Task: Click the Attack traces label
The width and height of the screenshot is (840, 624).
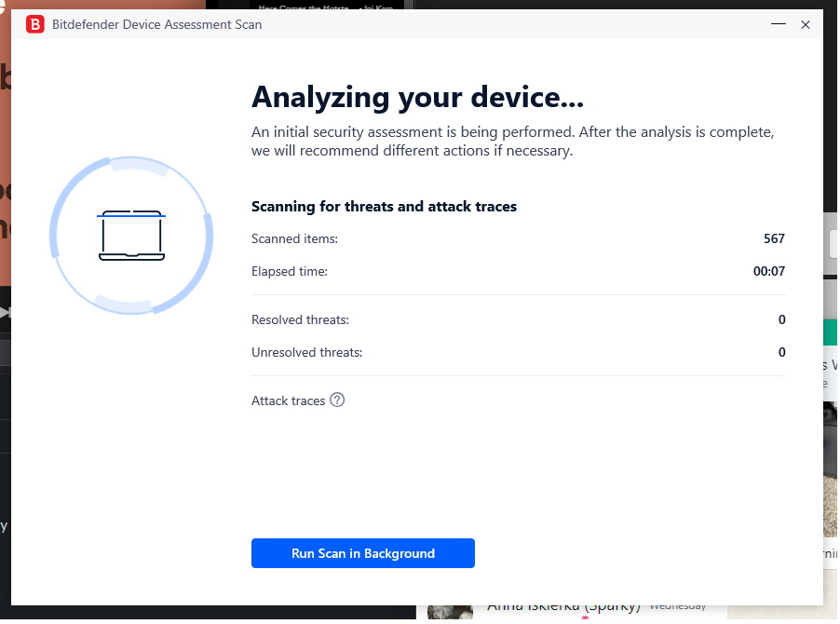Action: point(288,400)
